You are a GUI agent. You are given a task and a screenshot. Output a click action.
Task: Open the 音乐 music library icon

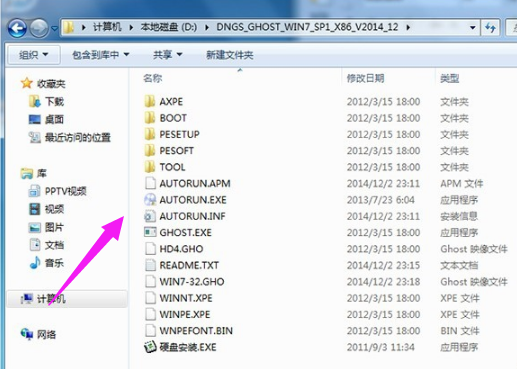[x=34, y=263]
